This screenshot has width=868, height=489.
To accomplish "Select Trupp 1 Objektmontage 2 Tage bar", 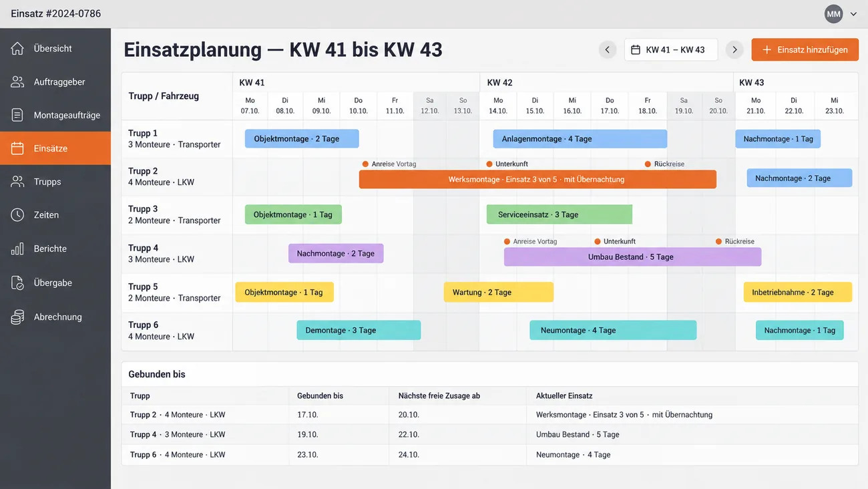I will point(302,139).
